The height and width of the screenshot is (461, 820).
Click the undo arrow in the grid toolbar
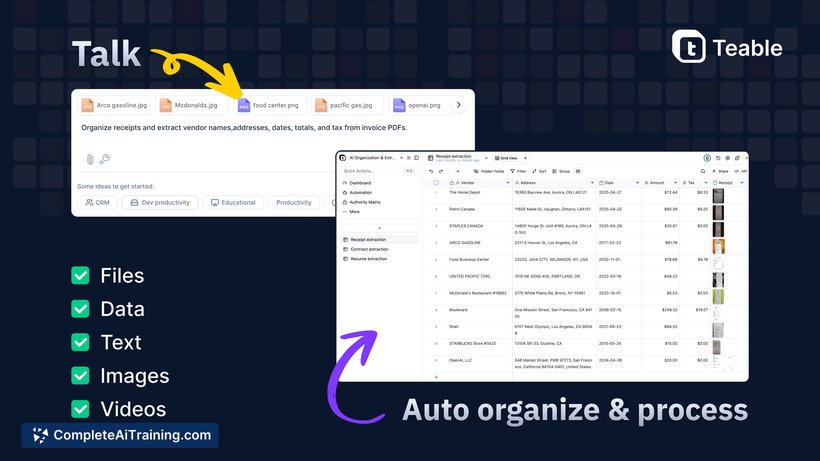point(431,171)
